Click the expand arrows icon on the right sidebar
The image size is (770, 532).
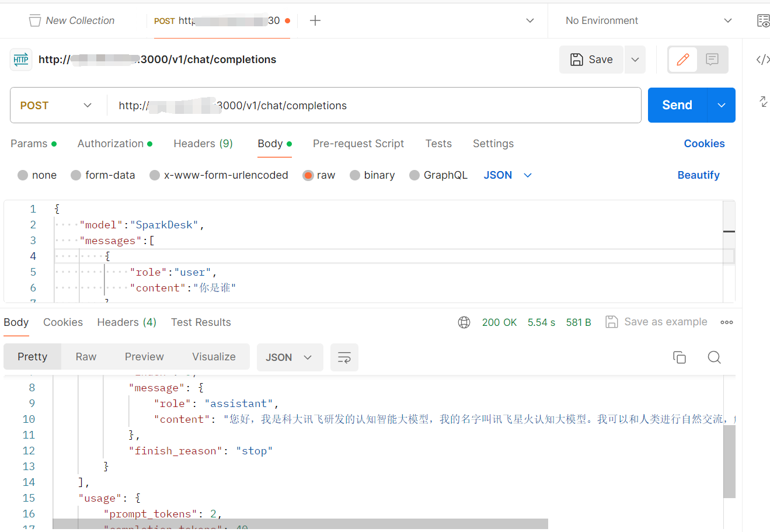[x=763, y=101]
